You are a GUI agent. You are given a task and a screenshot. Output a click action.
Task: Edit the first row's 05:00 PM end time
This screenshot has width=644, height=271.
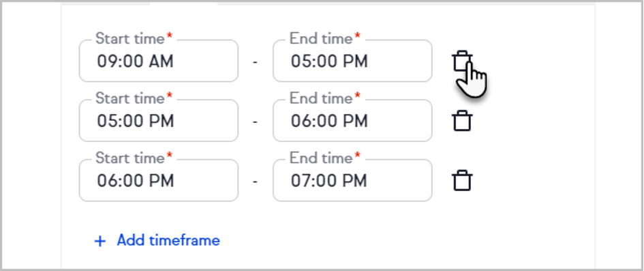[x=352, y=61]
